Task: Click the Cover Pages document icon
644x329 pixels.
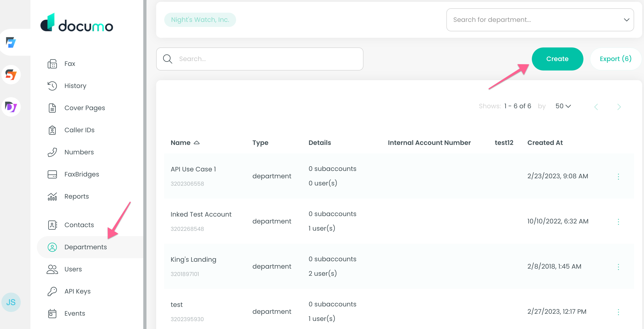Action: [52, 108]
